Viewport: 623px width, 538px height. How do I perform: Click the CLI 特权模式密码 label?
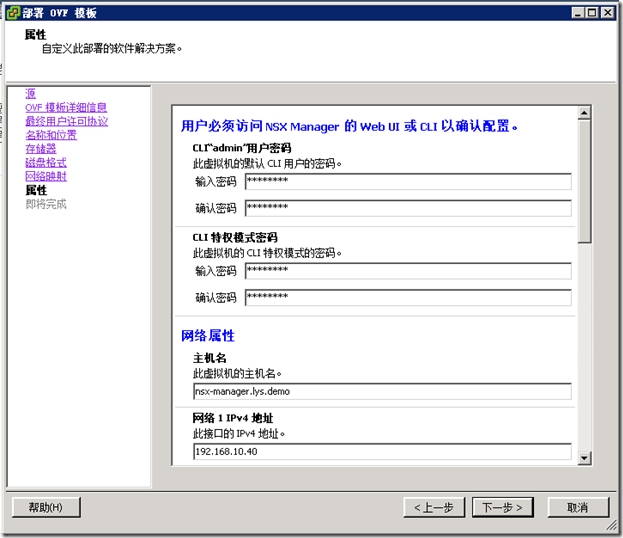(x=235, y=238)
